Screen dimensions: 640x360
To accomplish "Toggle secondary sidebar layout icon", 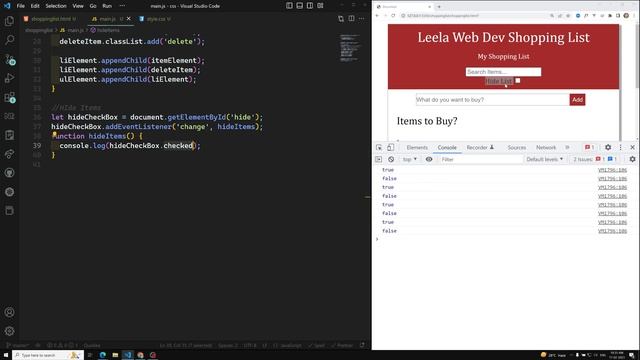I will click(310, 6).
